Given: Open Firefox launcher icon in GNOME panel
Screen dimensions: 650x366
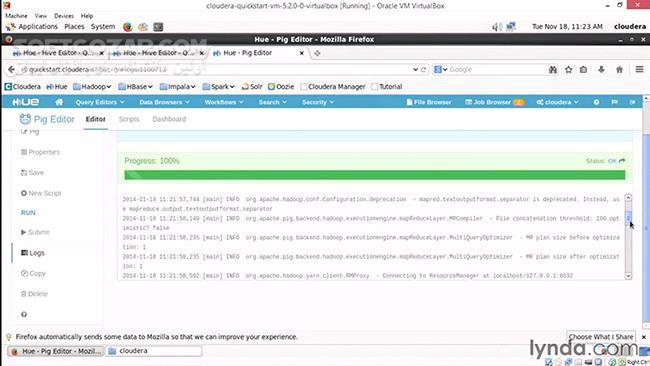Looking at the screenshot, I should pos(128,27).
